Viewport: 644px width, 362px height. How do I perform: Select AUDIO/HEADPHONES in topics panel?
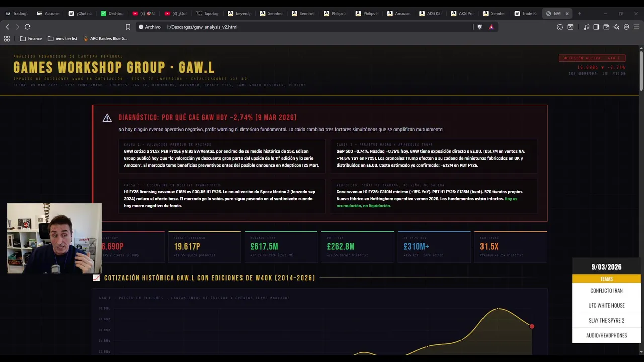(606, 336)
